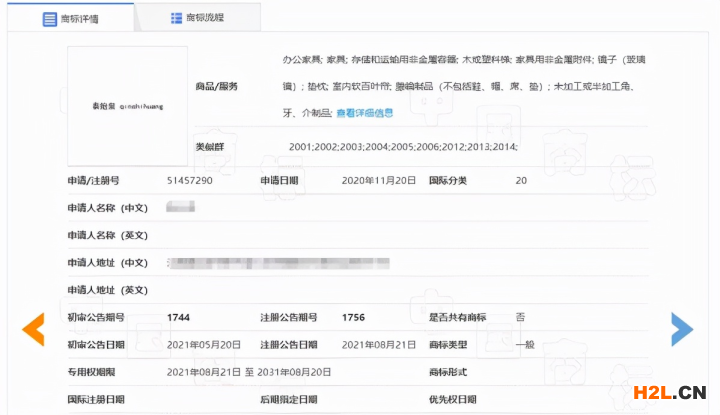Click the preliminary announcement date 2021年05月20日
The width and height of the screenshot is (720, 415).
pos(204,344)
